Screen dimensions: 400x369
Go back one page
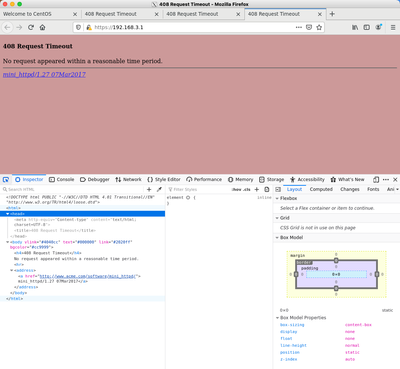pos(8,27)
